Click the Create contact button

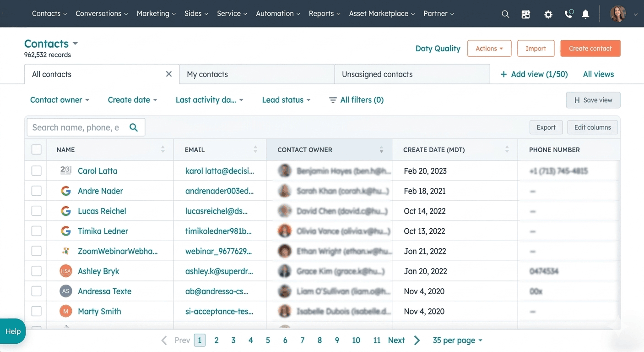(590, 49)
